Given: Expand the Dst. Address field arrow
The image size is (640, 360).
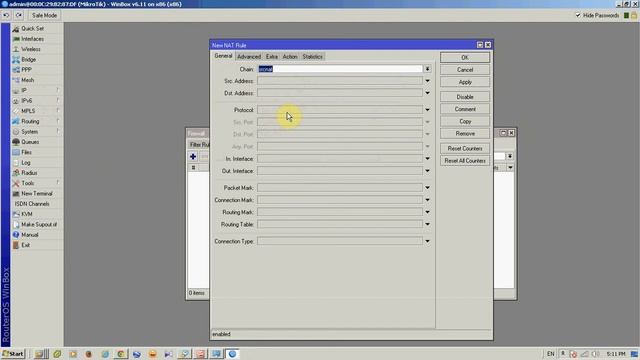Looking at the screenshot, I should 427,93.
